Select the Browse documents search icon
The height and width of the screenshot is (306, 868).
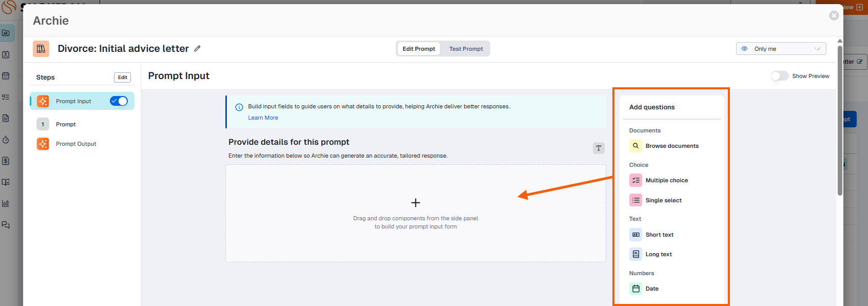click(x=635, y=146)
